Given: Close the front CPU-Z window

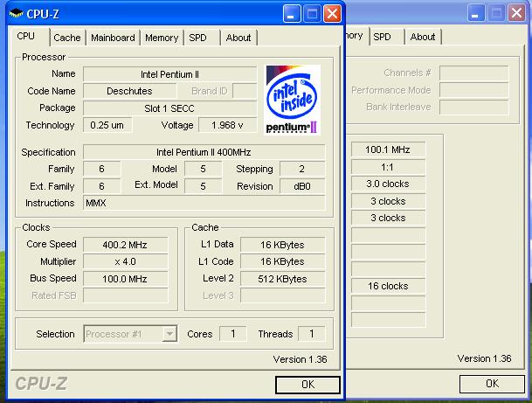Looking at the screenshot, I should tap(332, 14).
